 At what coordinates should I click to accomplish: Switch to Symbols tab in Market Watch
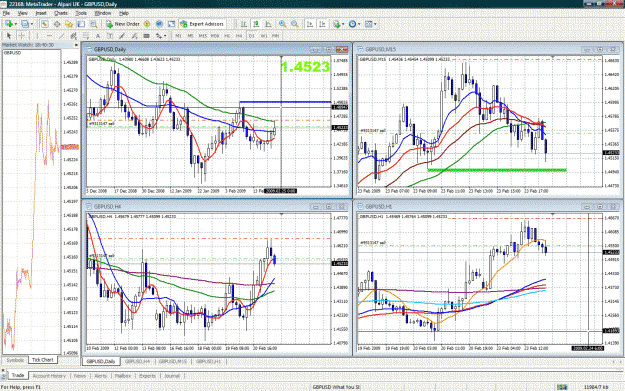[x=15, y=360]
